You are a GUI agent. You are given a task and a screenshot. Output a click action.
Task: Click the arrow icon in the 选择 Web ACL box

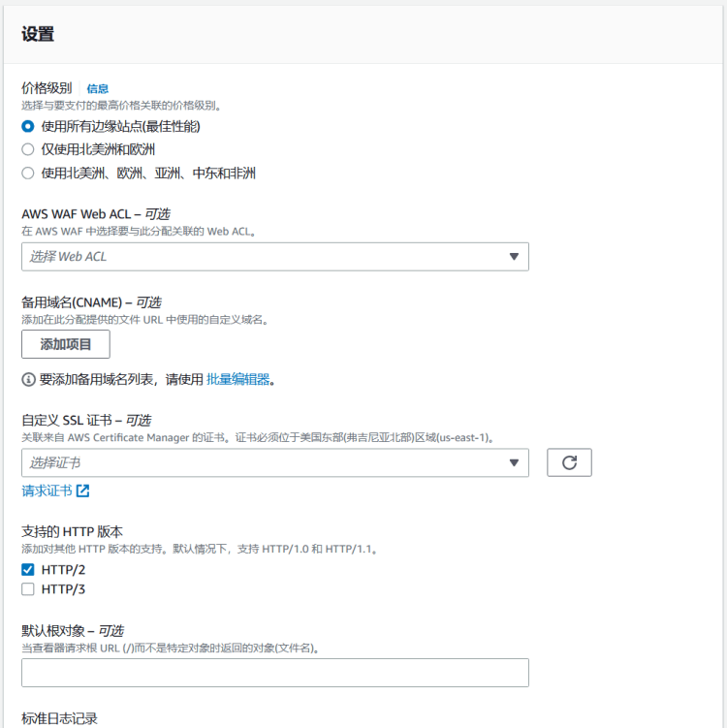(x=514, y=257)
